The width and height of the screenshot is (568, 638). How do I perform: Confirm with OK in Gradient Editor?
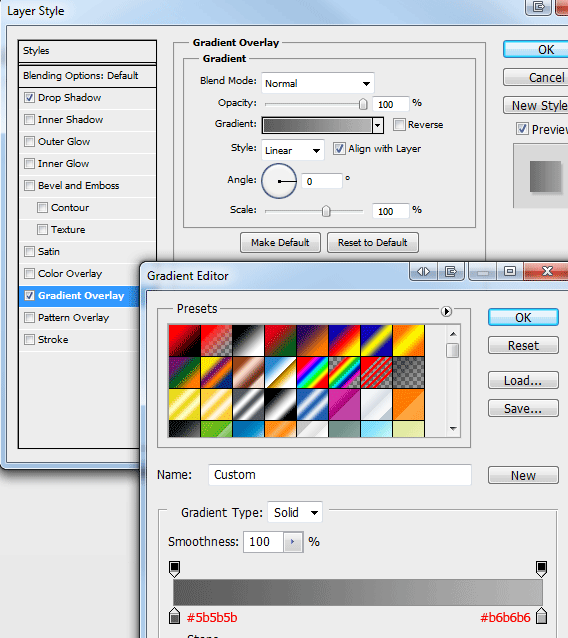[523, 317]
